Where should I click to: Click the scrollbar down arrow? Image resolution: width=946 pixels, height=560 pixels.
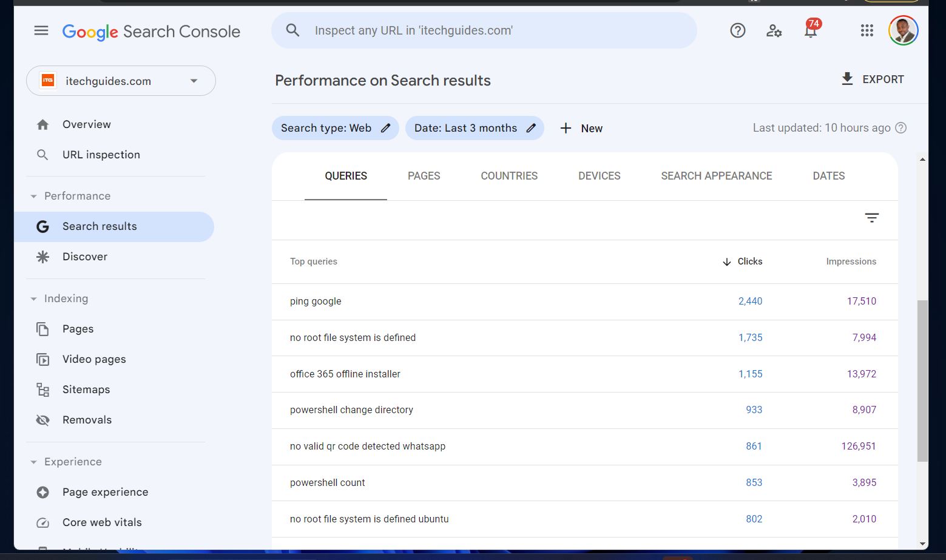point(922,544)
